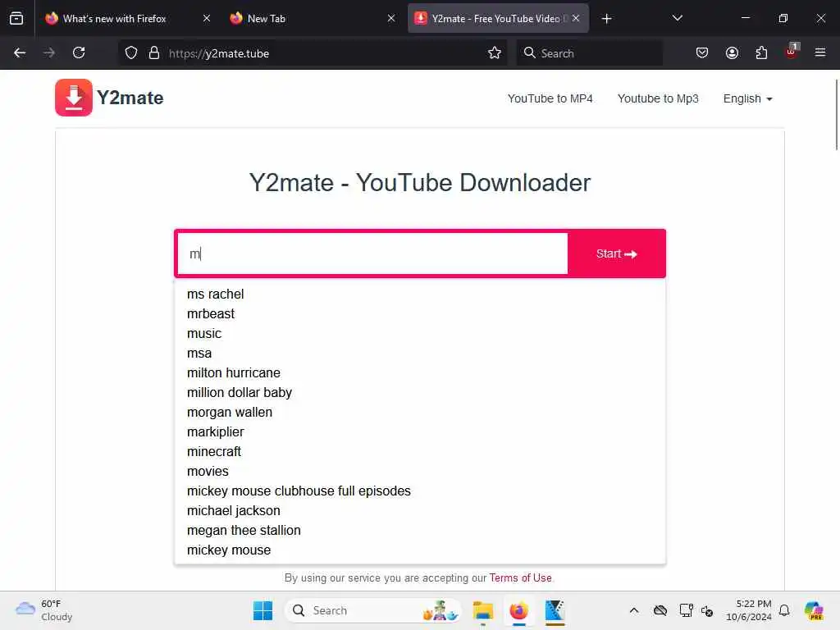Choose the 'movies' suggestion
Viewport: 840px width, 630px height.
(419, 472)
